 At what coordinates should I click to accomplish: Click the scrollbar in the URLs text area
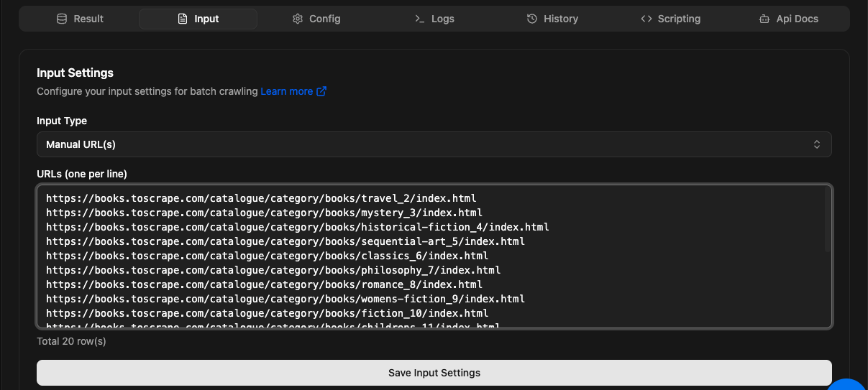(827, 223)
